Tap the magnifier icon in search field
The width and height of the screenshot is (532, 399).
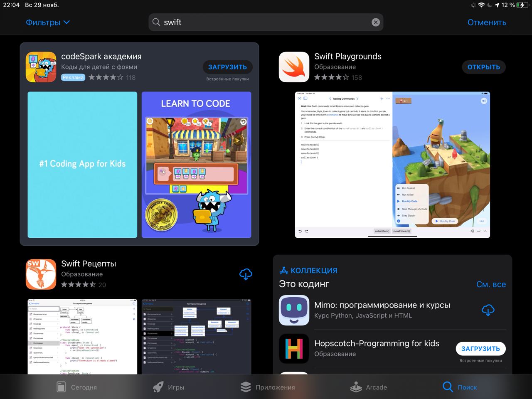coord(156,22)
